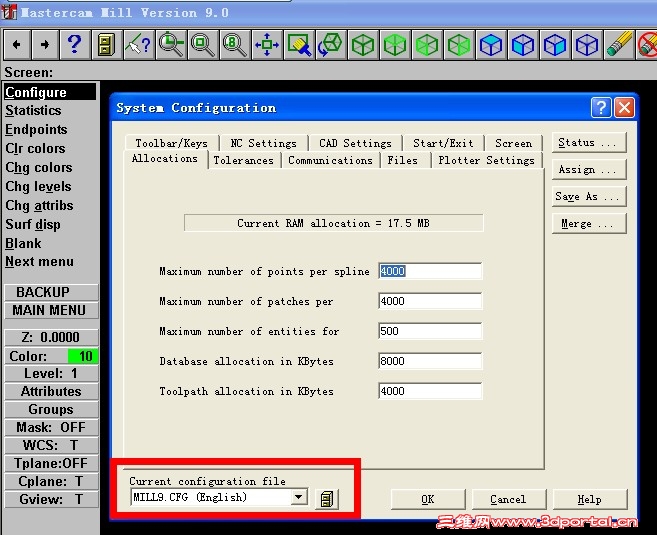Screen dimensions: 657x535
Task: Close the System Configuration dialog with X
Action: [624, 108]
